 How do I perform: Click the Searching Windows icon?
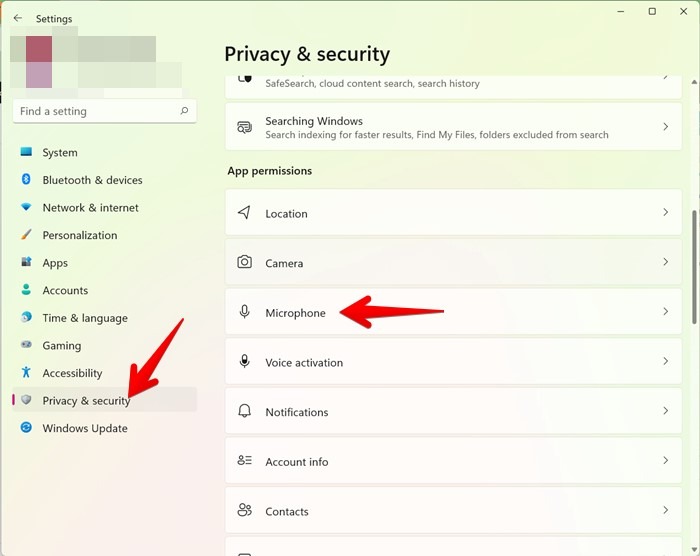click(x=244, y=127)
